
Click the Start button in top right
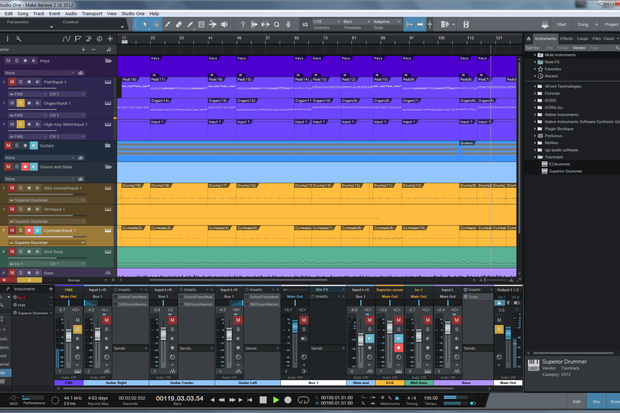pyautogui.click(x=561, y=25)
